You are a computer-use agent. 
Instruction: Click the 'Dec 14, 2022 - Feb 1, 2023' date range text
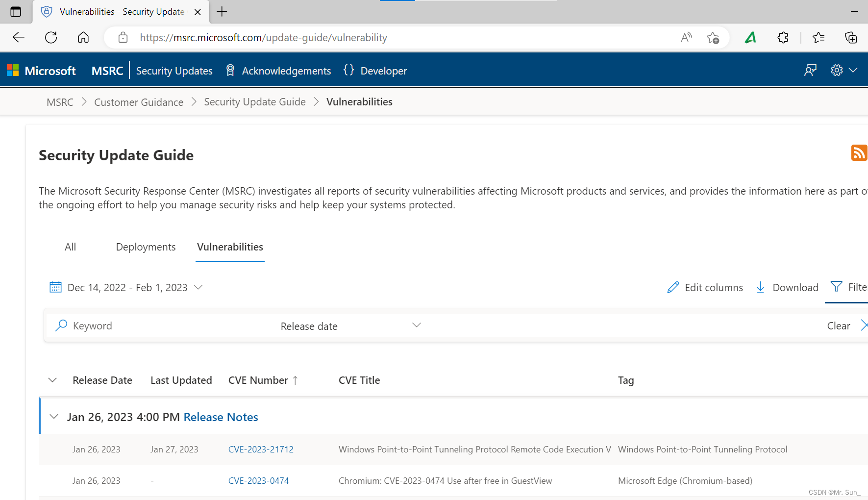pyautogui.click(x=127, y=287)
